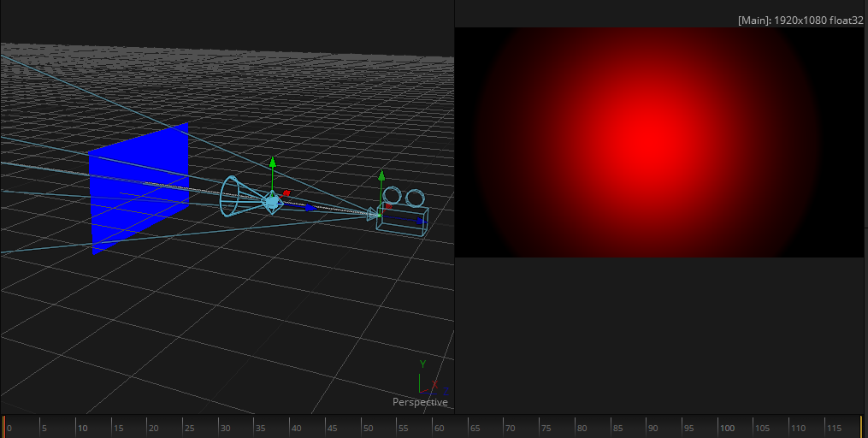Jump to frame 25 on the time ruler

pos(189,428)
